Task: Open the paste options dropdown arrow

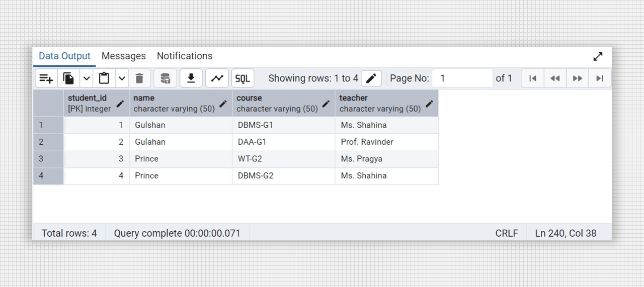Action: coord(122,78)
